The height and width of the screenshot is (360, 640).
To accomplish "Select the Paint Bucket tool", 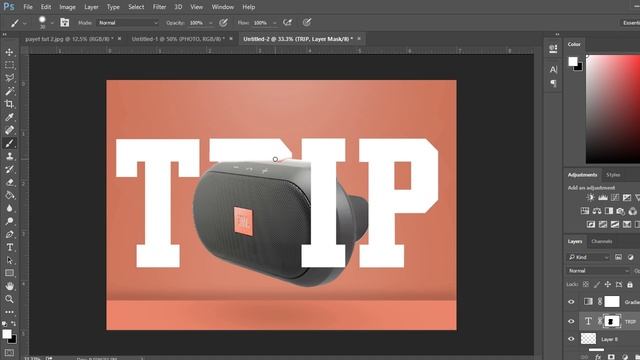I will point(9,196).
